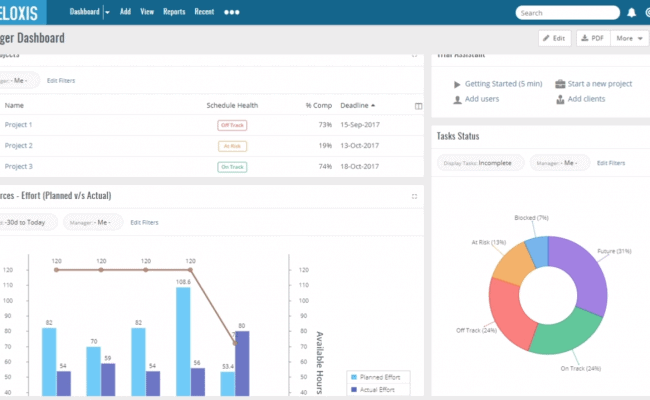Open the More dropdown button
The image size is (650, 400).
point(629,38)
